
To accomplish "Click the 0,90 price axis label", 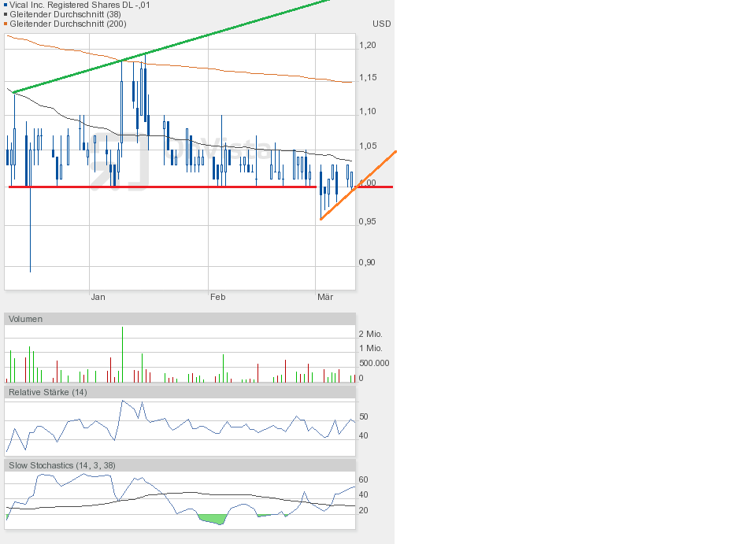I will click(368, 262).
